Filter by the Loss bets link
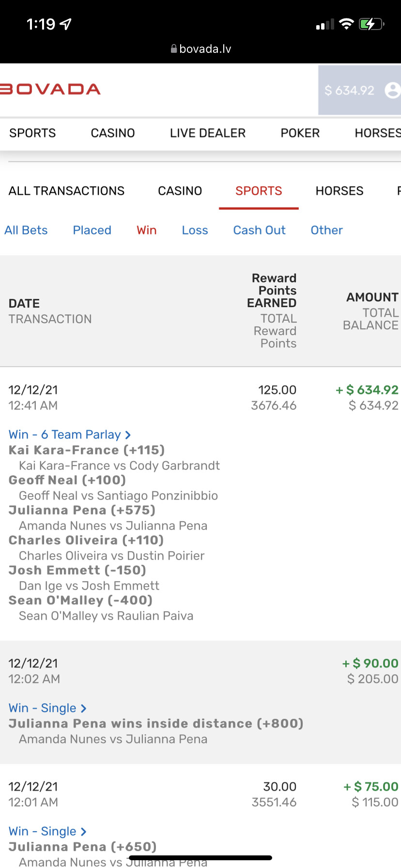This screenshot has height=868, width=401. tap(195, 230)
